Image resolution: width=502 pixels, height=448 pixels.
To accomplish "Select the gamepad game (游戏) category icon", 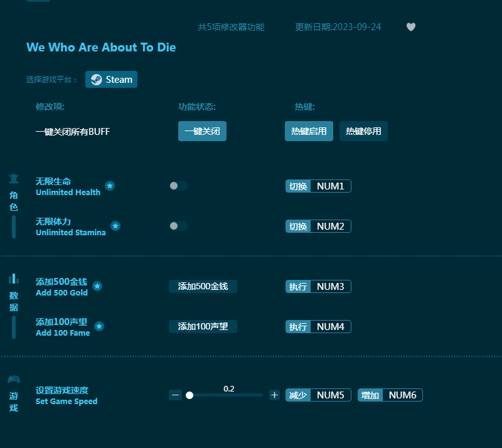I will click(x=14, y=379).
